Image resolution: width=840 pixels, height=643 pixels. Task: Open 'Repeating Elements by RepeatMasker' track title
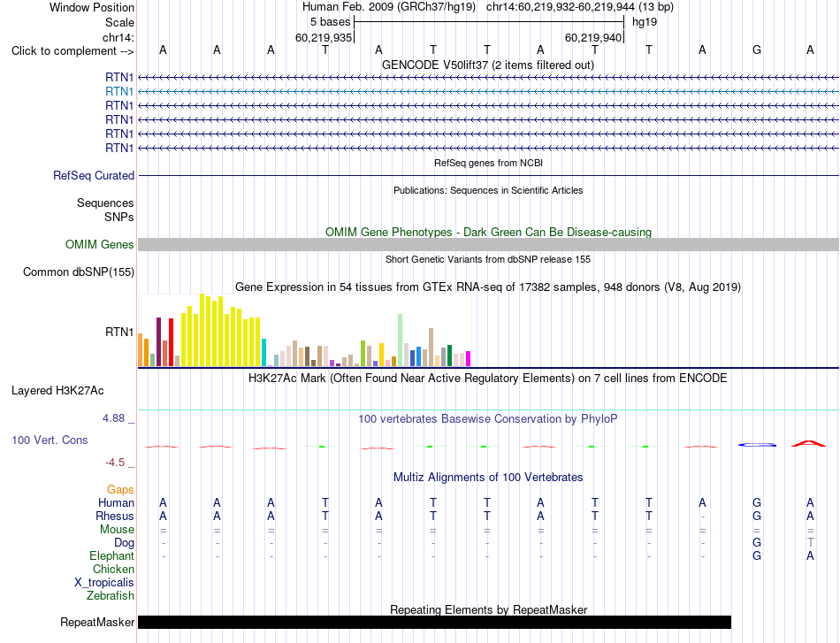point(488,609)
